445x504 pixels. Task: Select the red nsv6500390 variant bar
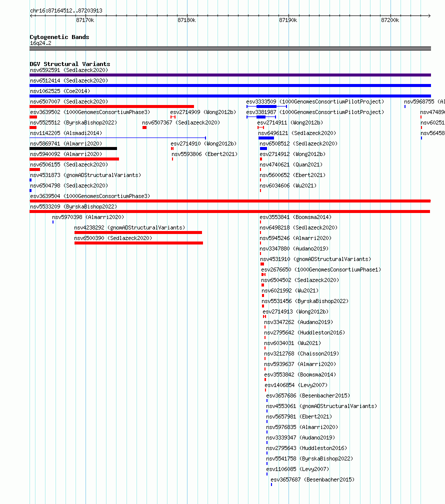pyautogui.click(x=138, y=243)
